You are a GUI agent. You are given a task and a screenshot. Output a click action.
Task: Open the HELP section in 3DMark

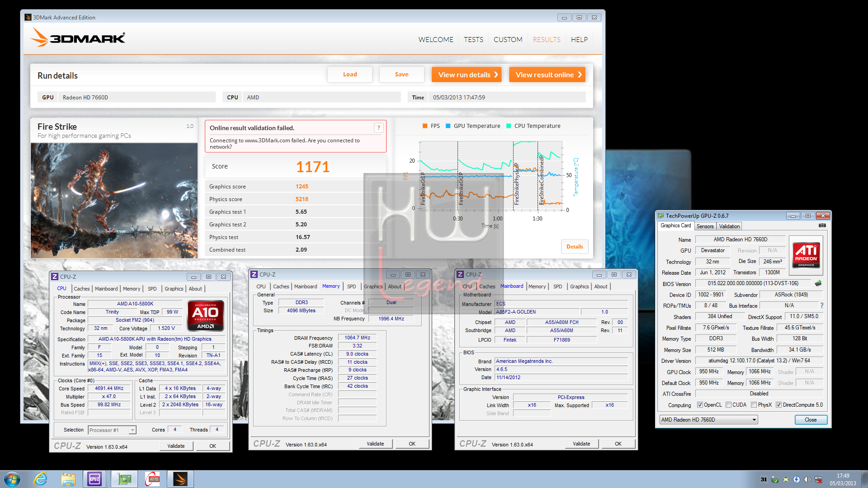579,40
